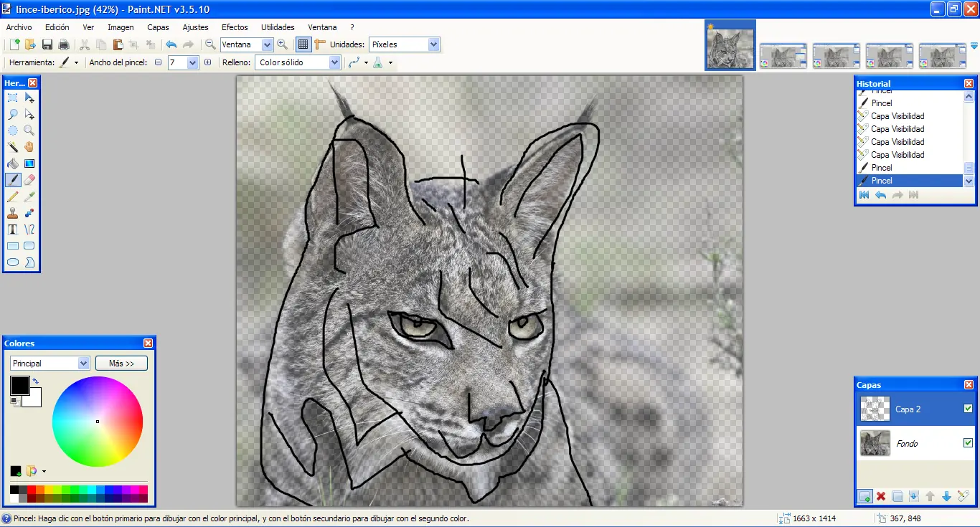
Task: Select the Text tool
Action: click(x=13, y=229)
